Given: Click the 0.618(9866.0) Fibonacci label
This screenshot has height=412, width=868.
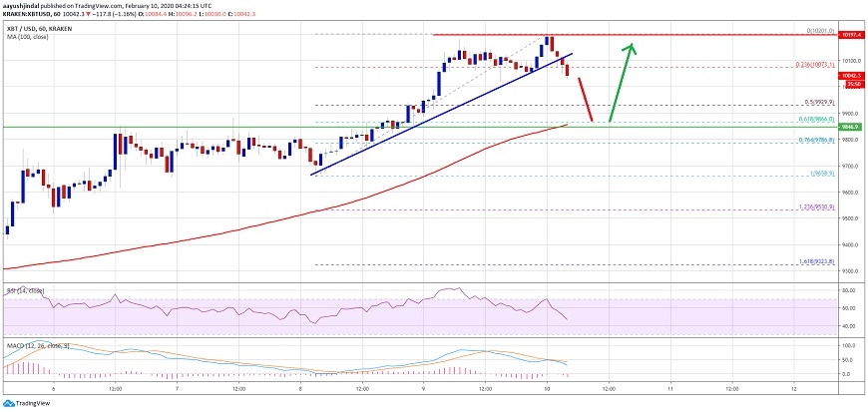Looking at the screenshot, I should pos(817,119).
